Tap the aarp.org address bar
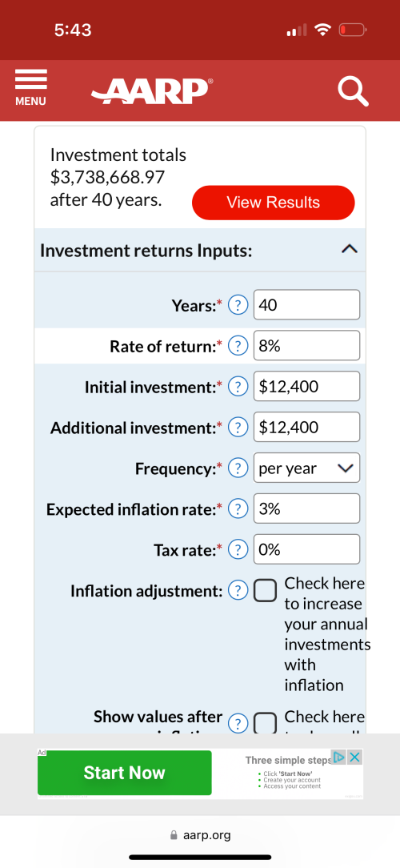This screenshot has width=400, height=868. pyautogui.click(x=200, y=835)
